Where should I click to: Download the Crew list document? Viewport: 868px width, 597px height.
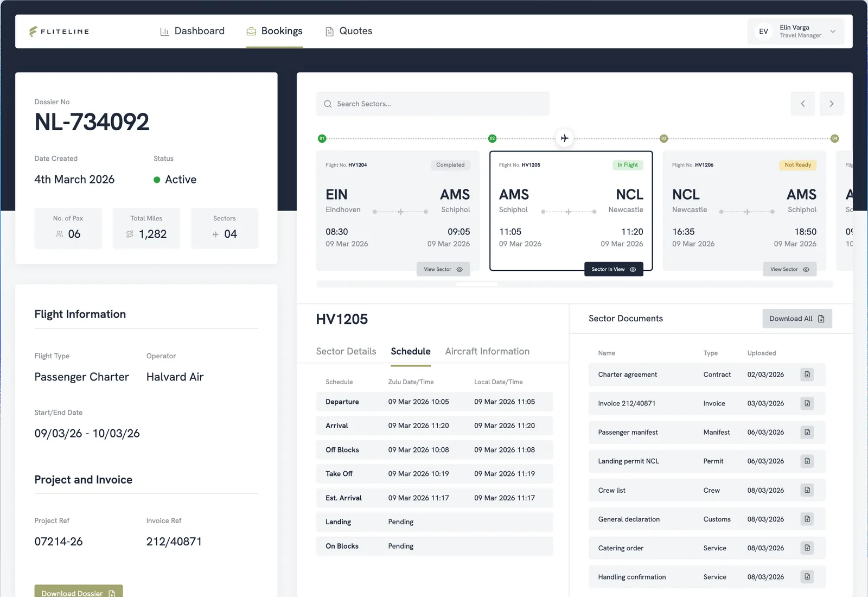[807, 490]
